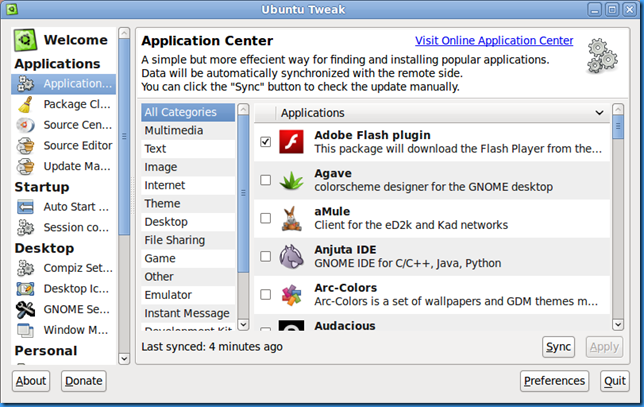Check the Agave application checkbox
Image resolution: width=644 pixels, height=407 pixels.
point(266,180)
